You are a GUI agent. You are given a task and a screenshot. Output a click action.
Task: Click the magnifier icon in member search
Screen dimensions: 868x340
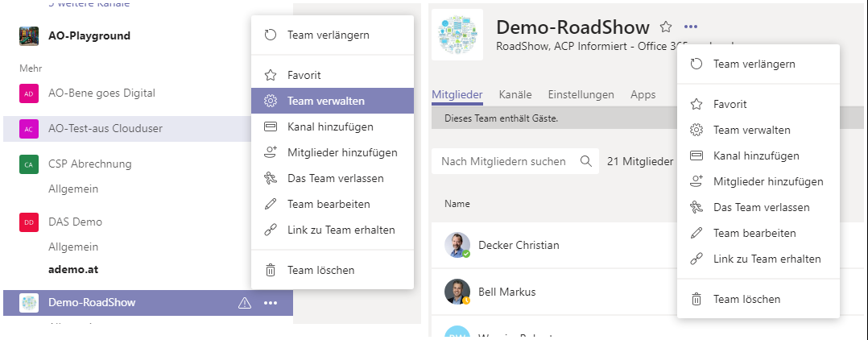(585, 161)
